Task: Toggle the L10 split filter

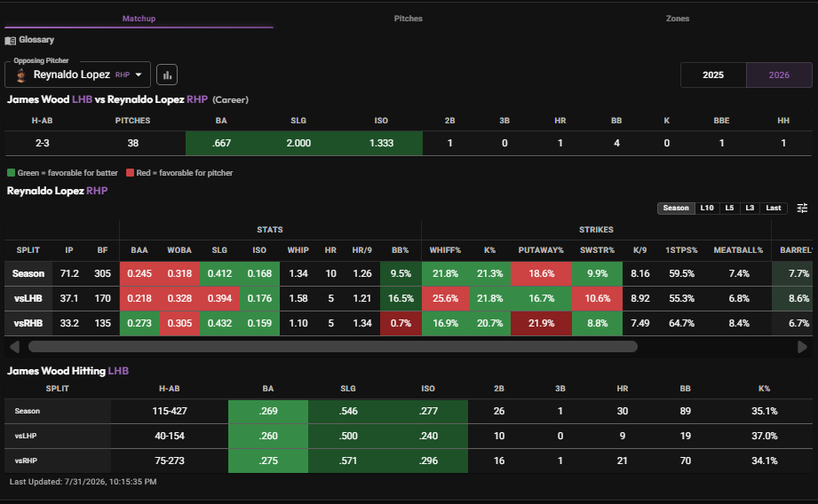Action: tap(707, 208)
